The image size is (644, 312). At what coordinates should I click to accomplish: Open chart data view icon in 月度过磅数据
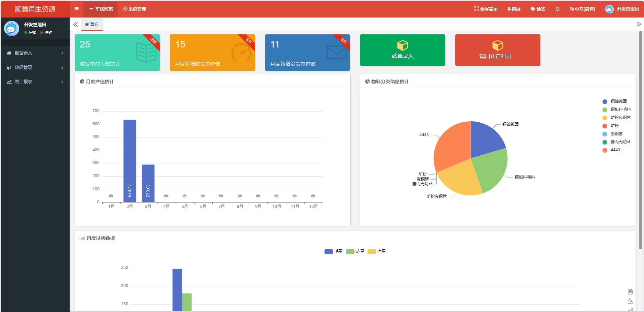coord(630,291)
